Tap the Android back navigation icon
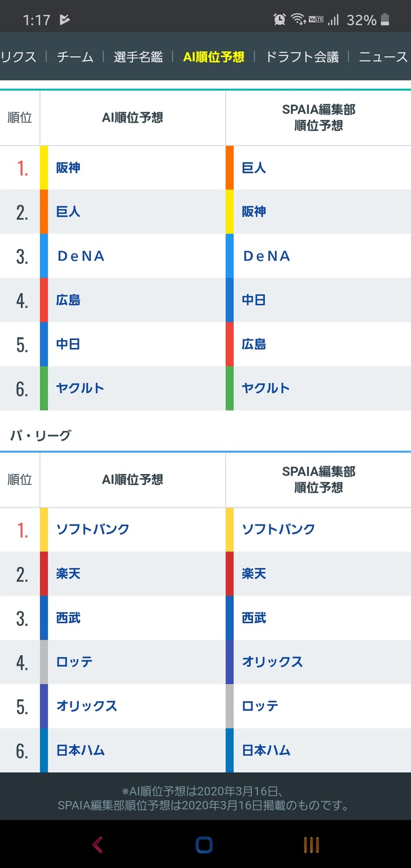The image size is (411, 868). click(x=97, y=845)
